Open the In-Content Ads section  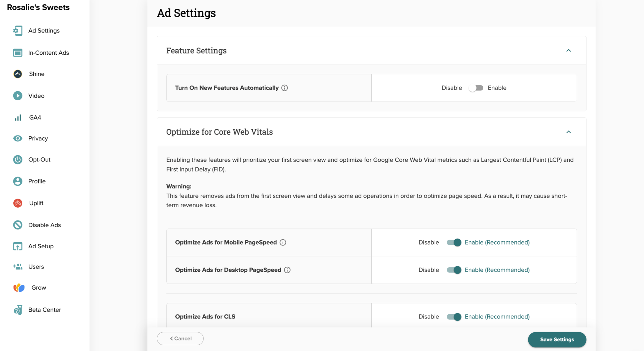(48, 52)
